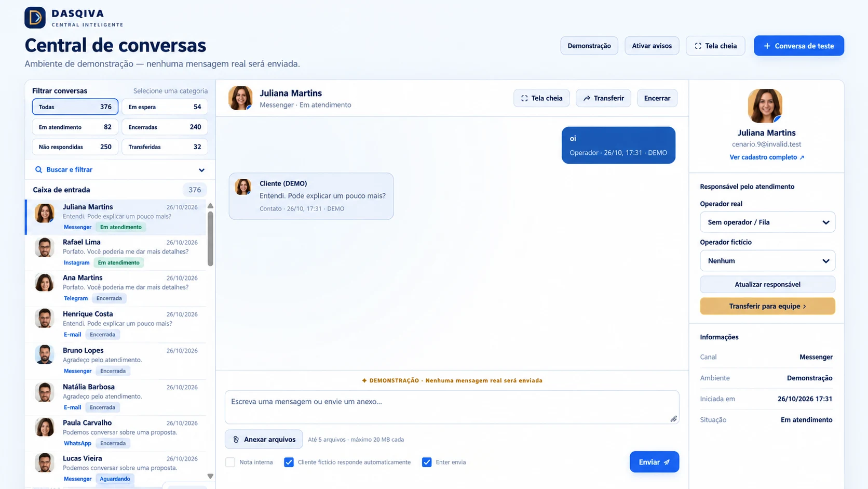
Task: Filter by Encerradas conversations
Action: [x=165, y=127]
